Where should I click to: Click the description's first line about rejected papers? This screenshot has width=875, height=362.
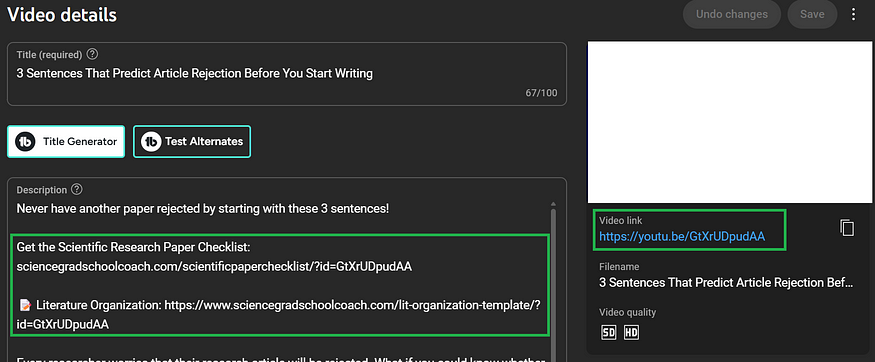203,209
